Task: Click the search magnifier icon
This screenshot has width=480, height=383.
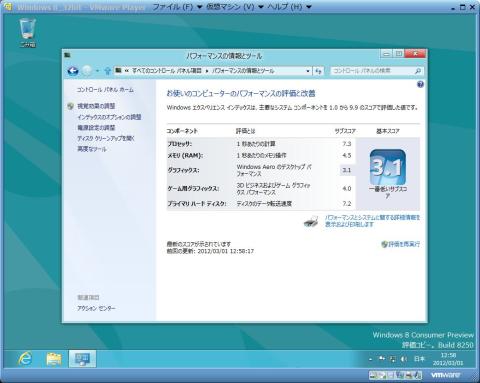Action: 418,71
